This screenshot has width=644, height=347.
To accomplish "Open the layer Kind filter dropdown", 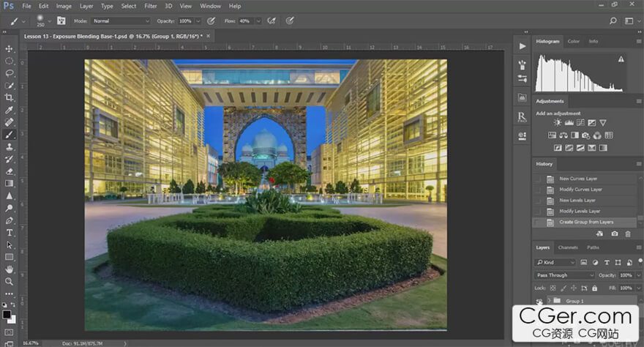I will pos(555,262).
